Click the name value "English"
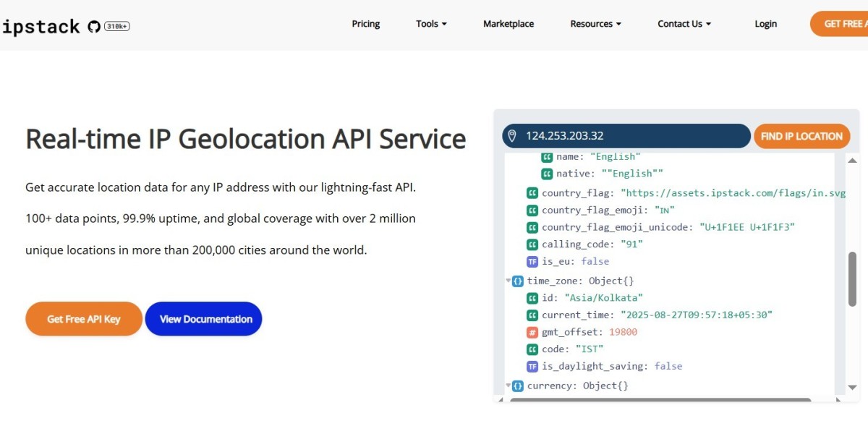Screen dimensions: 868x434 616,156
